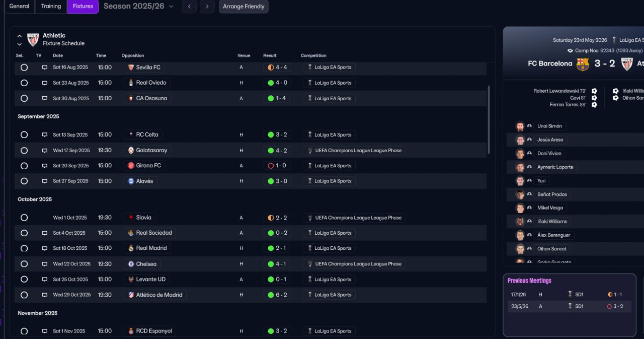Click the Real Madrid club badge
Image resolution: width=644 pixels, height=339 pixels.
[x=131, y=248]
